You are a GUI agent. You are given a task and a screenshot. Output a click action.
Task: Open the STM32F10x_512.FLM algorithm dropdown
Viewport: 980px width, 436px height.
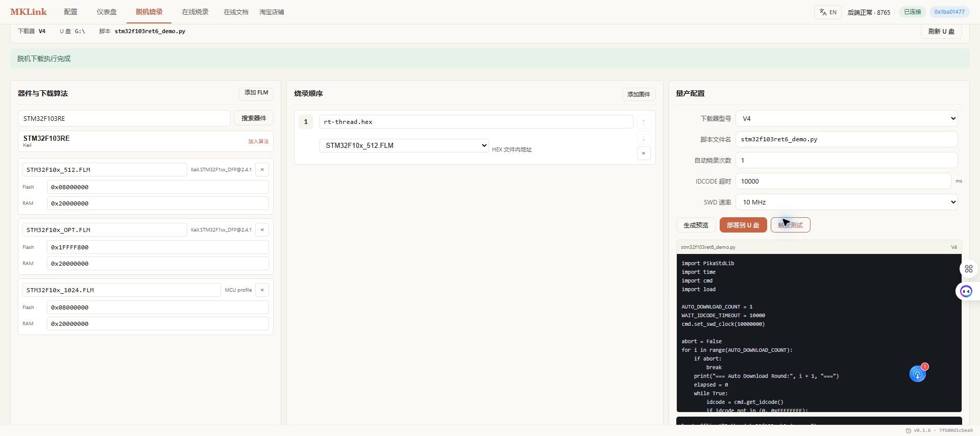[x=404, y=145]
